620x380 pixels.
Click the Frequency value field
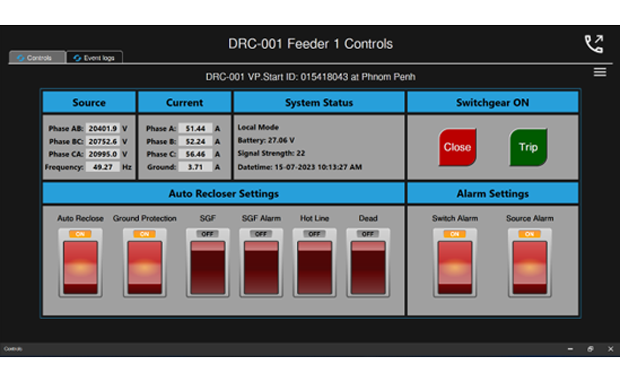[103, 167]
